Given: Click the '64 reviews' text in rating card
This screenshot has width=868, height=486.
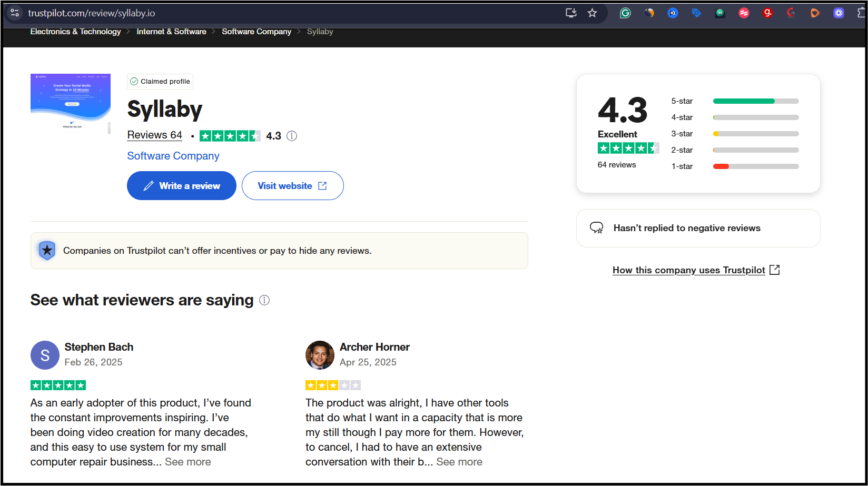Looking at the screenshot, I should coord(617,165).
